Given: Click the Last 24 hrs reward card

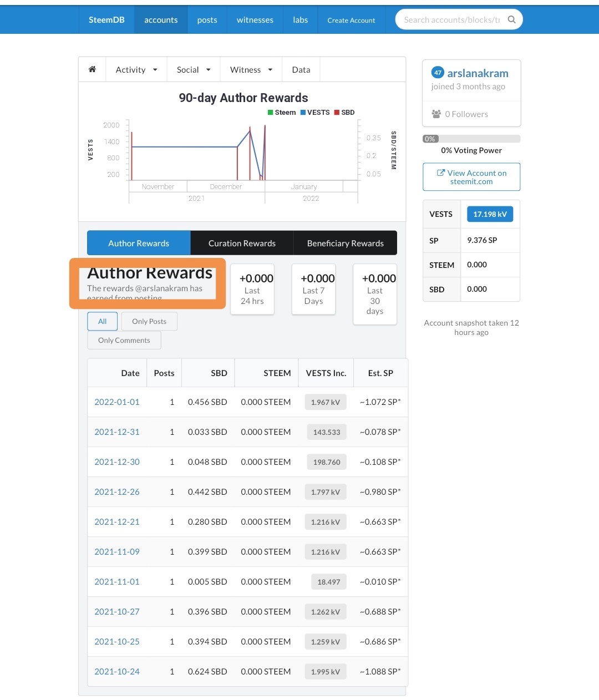Looking at the screenshot, I should click(x=252, y=289).
